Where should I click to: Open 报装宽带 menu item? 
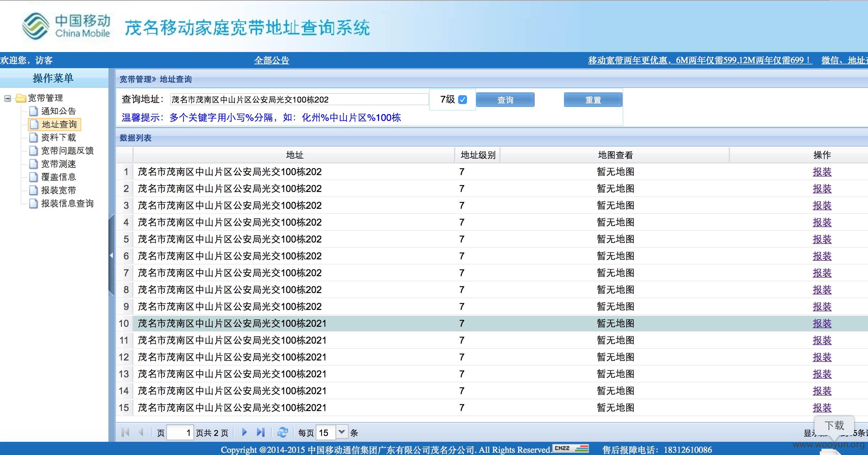pyautogui.click(x=58, y=190)
